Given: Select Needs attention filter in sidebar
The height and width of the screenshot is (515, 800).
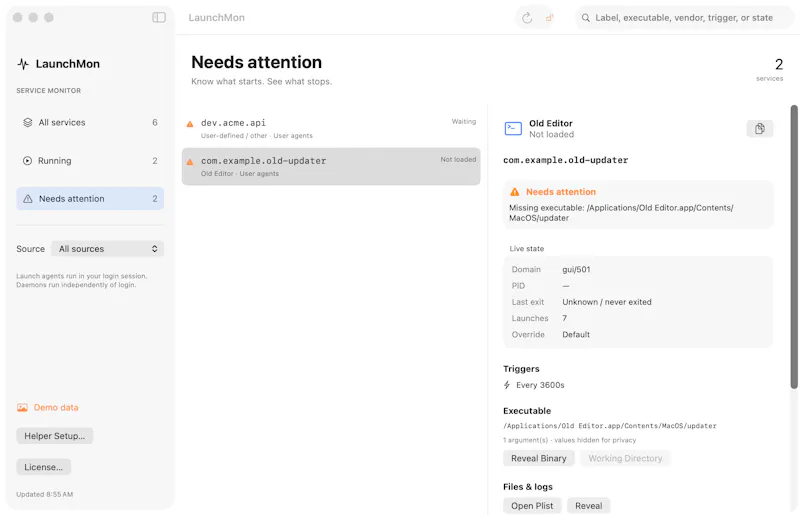Looking at the screenshot, I should point(90,199).
